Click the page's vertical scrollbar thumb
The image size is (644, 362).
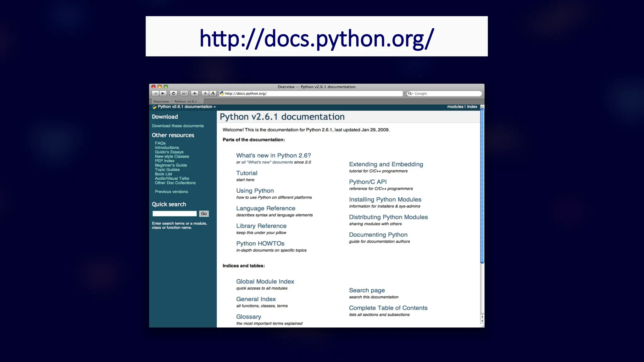[482, 185]
